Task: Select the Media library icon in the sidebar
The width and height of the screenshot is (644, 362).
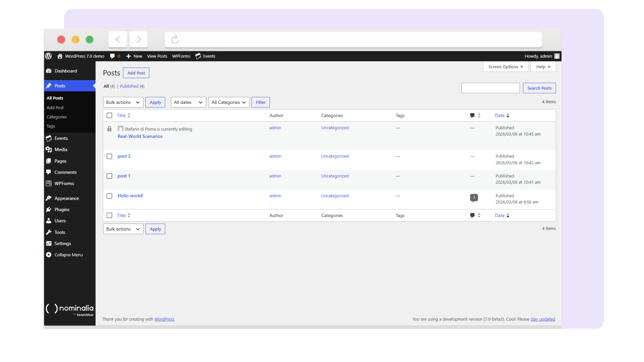Action: 49,149
